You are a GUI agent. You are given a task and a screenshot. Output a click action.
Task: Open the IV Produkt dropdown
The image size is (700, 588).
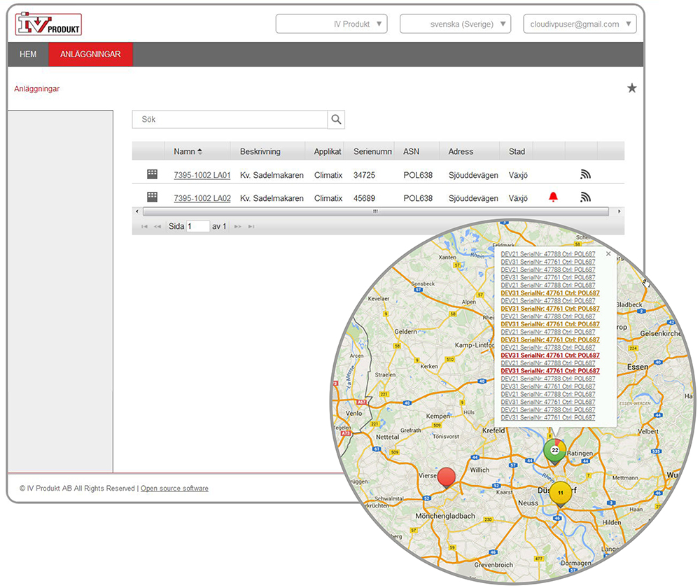pyautogui.click(x=331, y=24)
